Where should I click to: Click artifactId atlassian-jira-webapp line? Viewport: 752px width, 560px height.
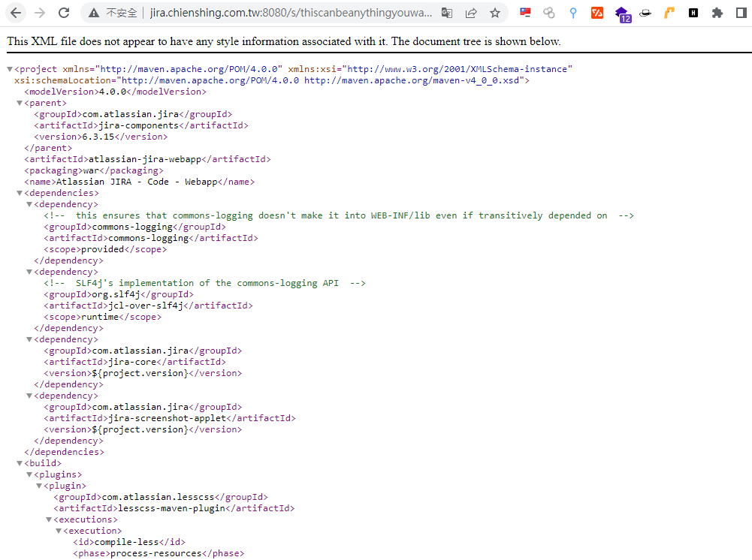[x=148, y=159]
